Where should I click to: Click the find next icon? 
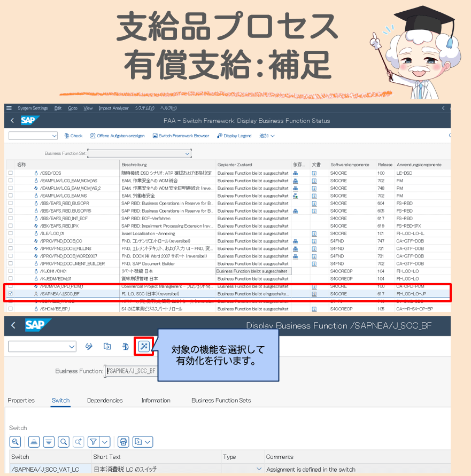pyautogui.click(x=79, y=442)
